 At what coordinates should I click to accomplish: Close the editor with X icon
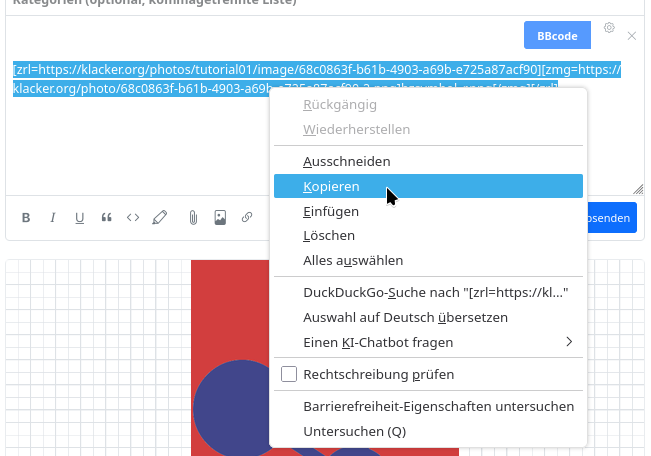point(631,36)
